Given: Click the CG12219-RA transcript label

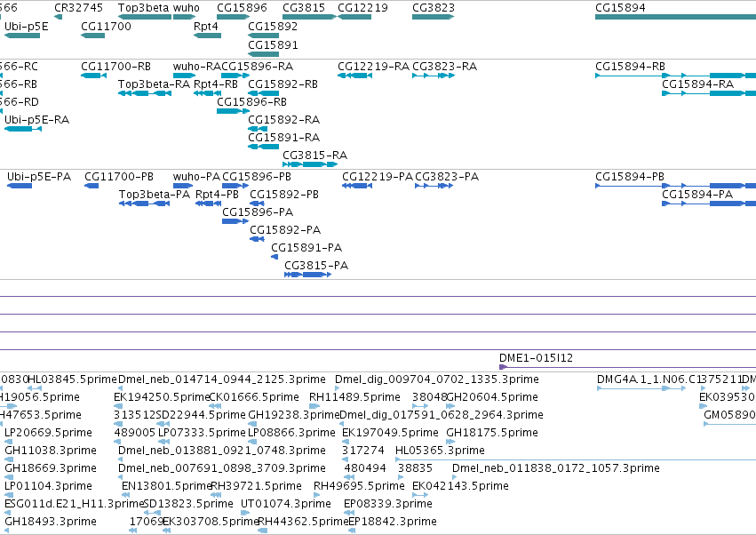Looking at the screenshot, I should (x=374, y=66).
